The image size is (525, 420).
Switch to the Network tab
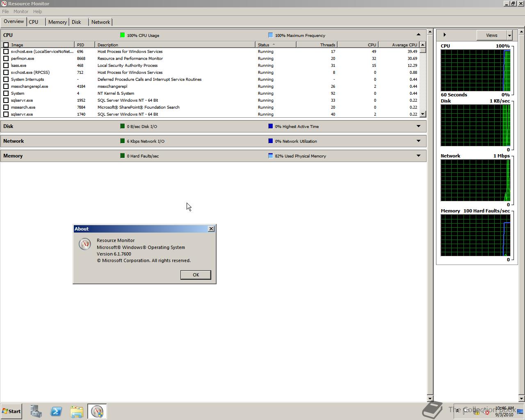point(100,22)
